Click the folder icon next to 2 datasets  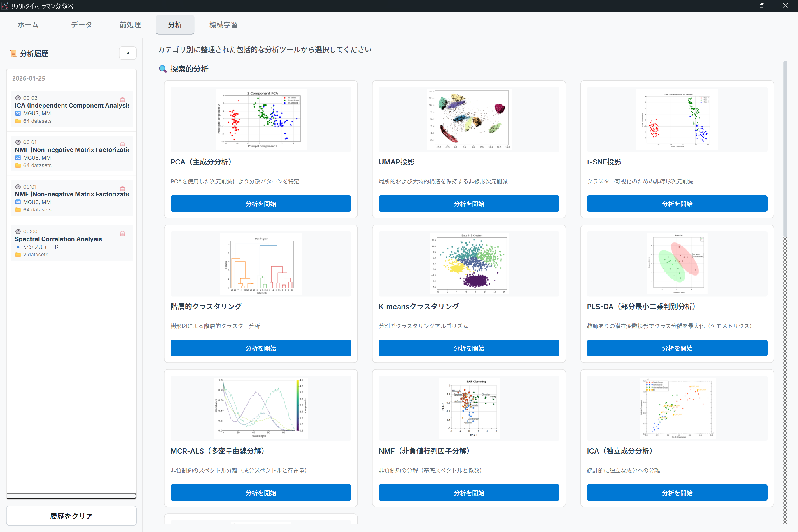tap(18, 254)
